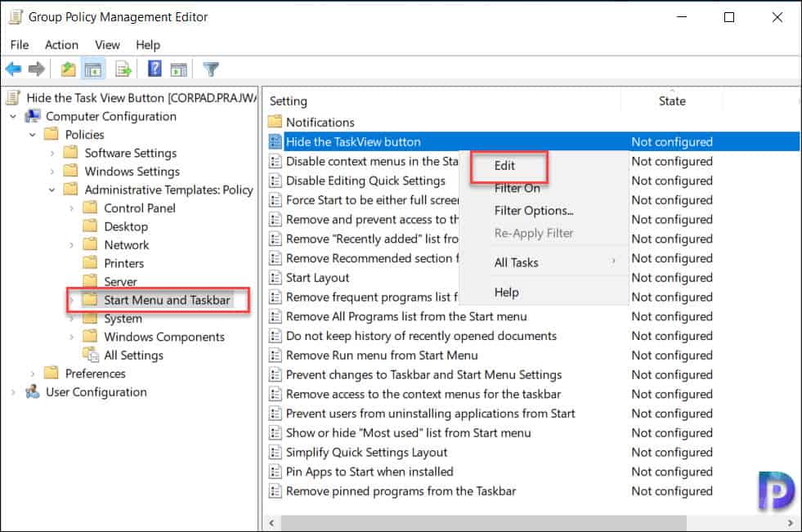
Task: Click the Group Policy Management Editor title icon
Action: (x=16, y=17)
